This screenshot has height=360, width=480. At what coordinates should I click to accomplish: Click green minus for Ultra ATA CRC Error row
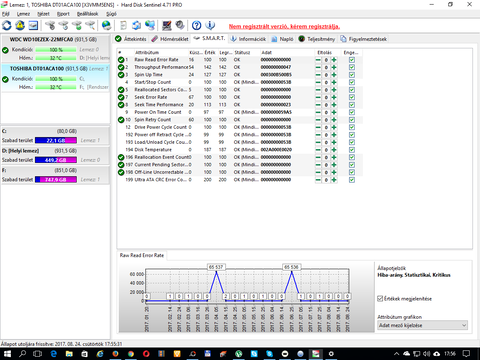coord(318,180)
